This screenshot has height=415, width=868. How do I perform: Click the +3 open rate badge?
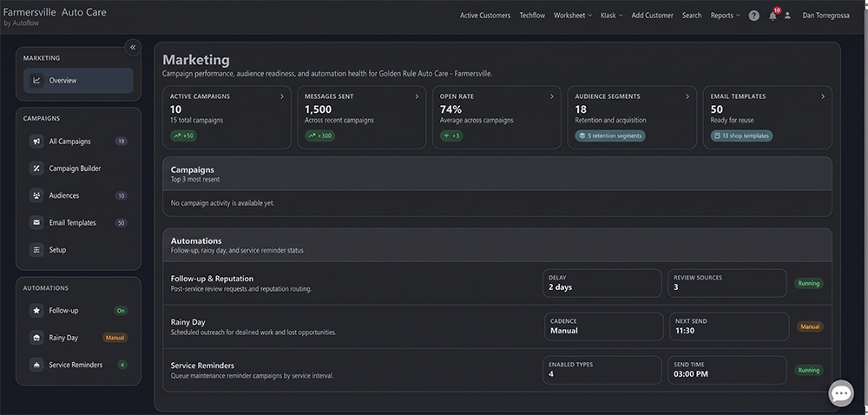click(451, 135)
